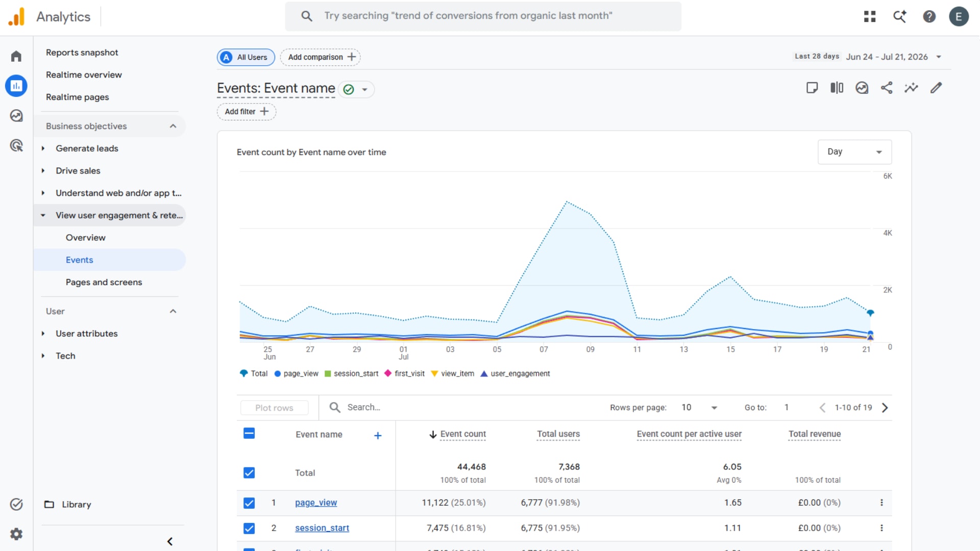Open the Rows per page dropdown

(x=699, y=408)
